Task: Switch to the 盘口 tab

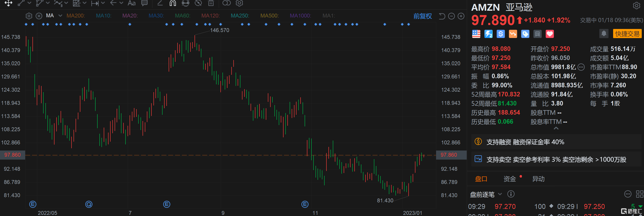Action: (x=481, y=179)
